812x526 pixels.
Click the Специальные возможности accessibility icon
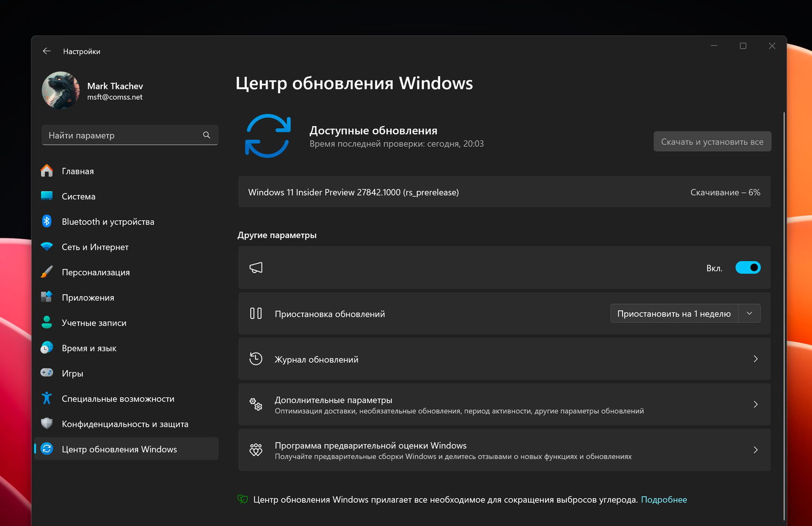(47, 398)
